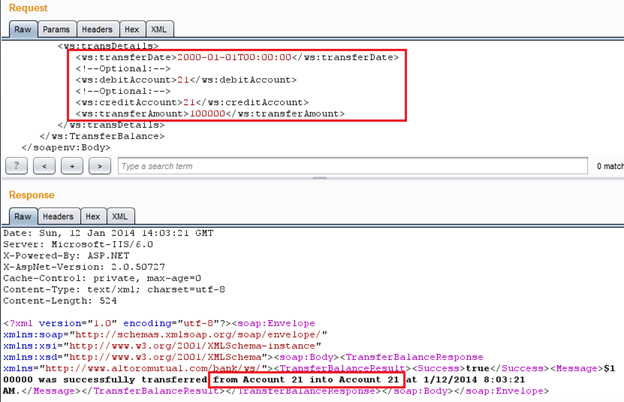The height and width of the screenshot is (402, 624).
Task: Go to previous search match arrow
Action: pos(44,165)
